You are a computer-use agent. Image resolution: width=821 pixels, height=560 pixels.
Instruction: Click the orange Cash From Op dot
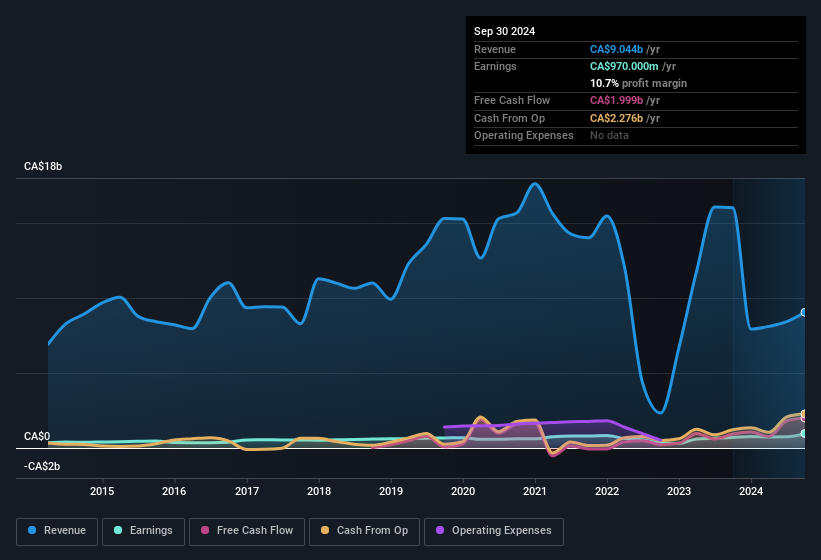click(x=325, y=530)
